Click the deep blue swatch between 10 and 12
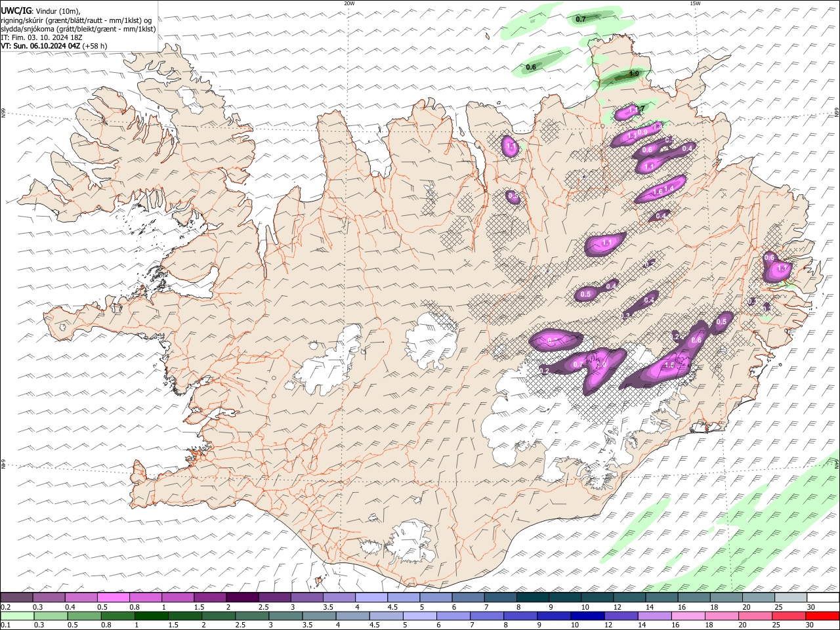840x630 pixels. pos(587,616)
